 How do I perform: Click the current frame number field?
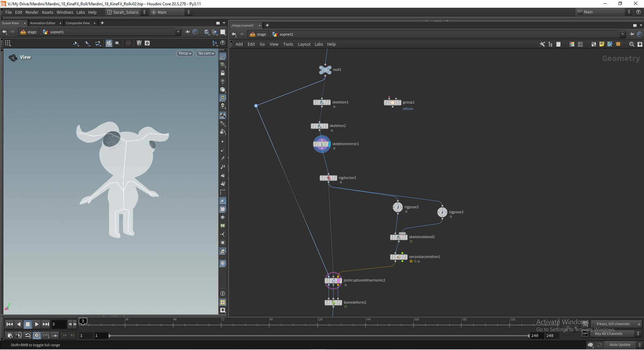59,324
